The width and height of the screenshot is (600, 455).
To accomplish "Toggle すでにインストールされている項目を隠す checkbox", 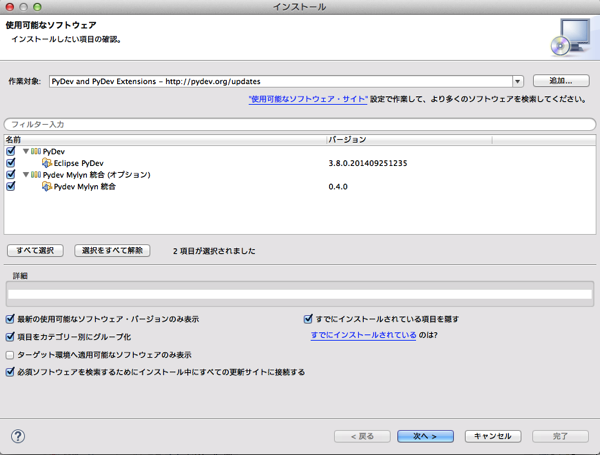I will pyautogui.click(x=308, y=319).
